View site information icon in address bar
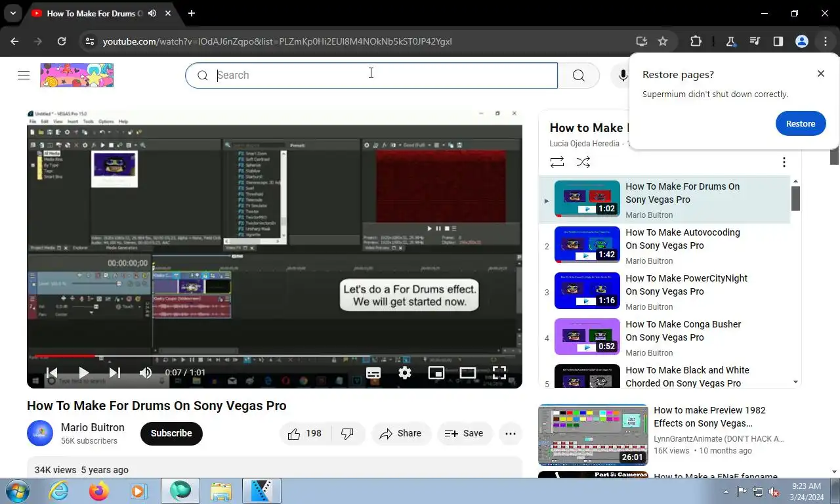This screenshot has height=504, width=840. point(91,41)
